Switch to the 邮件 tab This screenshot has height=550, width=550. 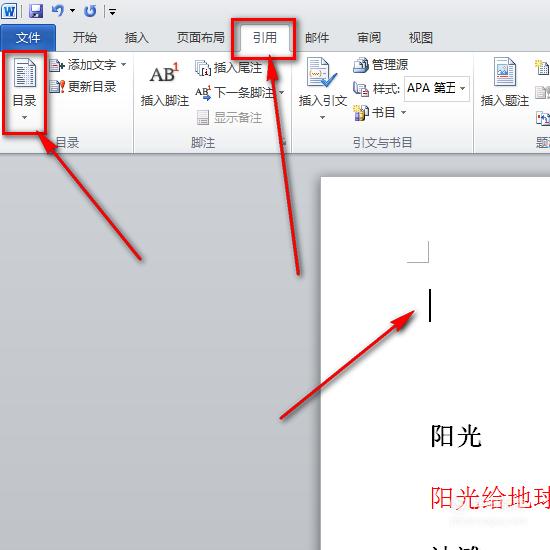(317, 38)
